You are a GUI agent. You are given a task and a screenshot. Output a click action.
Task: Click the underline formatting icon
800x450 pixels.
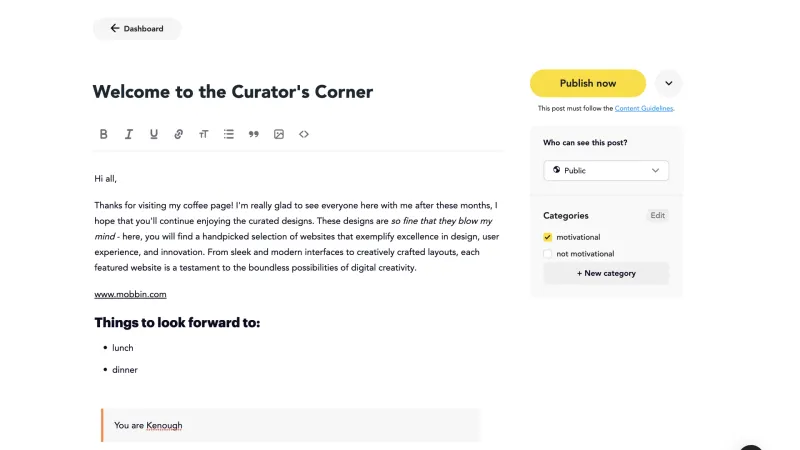point(154,134)
